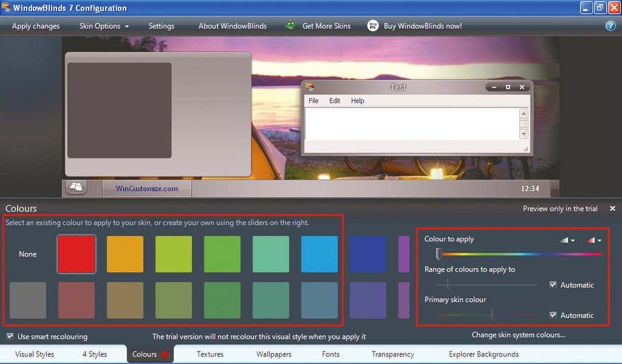This screenshot has width=622, height=364.
Task: Close the Test preview window
Action: coord(522,87)
